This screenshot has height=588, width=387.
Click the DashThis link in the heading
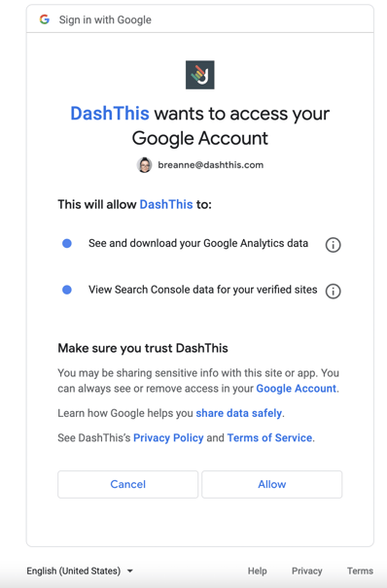110,114
